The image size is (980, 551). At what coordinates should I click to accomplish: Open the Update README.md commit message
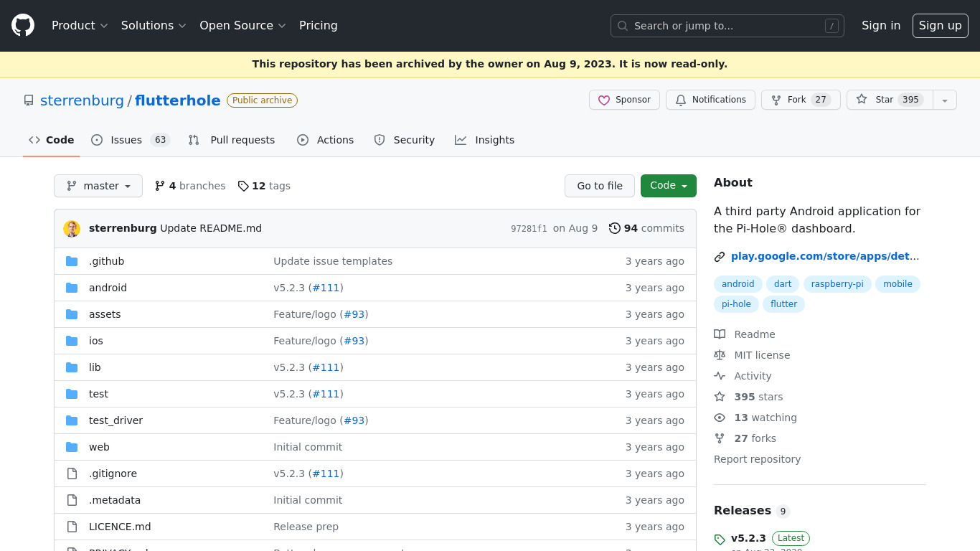[211, 228]
